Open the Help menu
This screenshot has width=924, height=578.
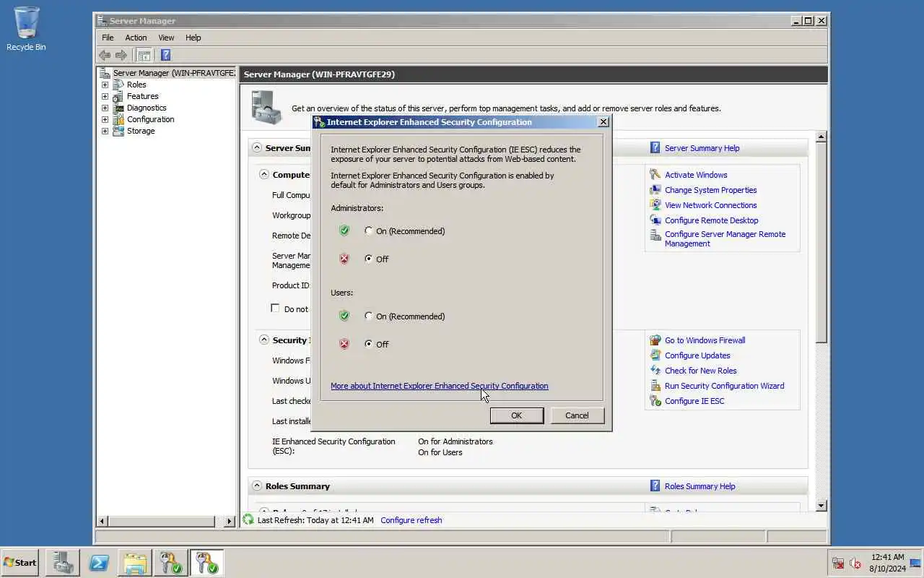pyautogui.click(x=193, y=38)
